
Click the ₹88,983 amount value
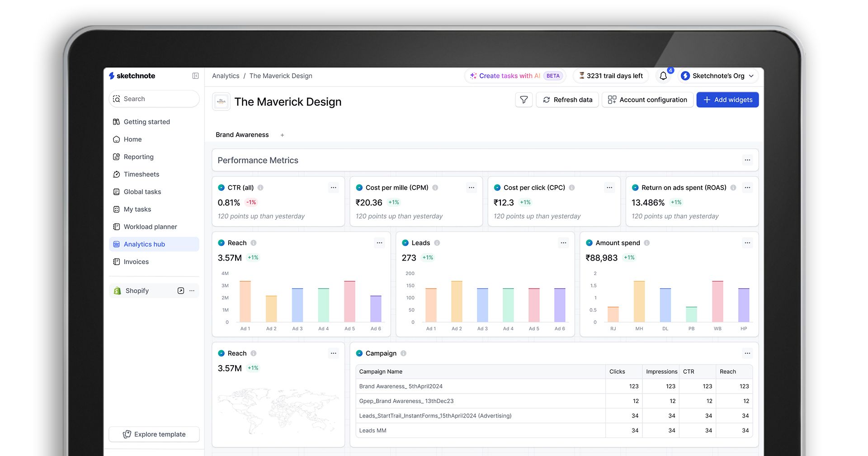[x=601, y=258]
